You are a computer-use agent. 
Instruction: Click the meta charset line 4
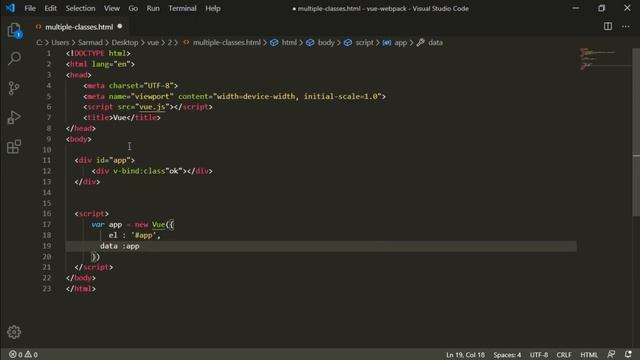pos(131,86)
